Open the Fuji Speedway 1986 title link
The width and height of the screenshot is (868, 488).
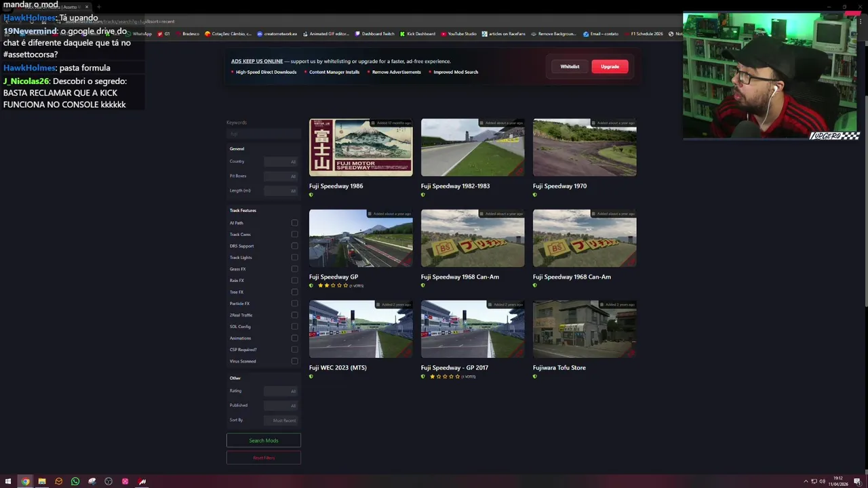click(x=336, y=186)
